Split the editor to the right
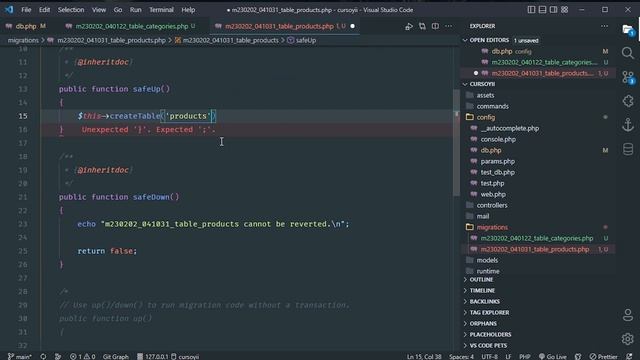This screenshot has width=640, height=360. (436, 27)
